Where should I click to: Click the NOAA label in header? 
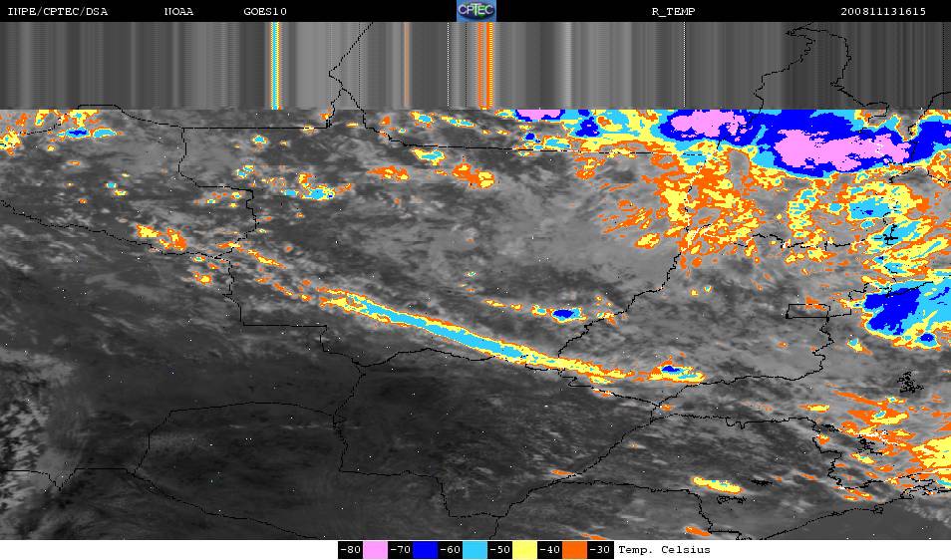pyautogui.click(x=180, y=11)
